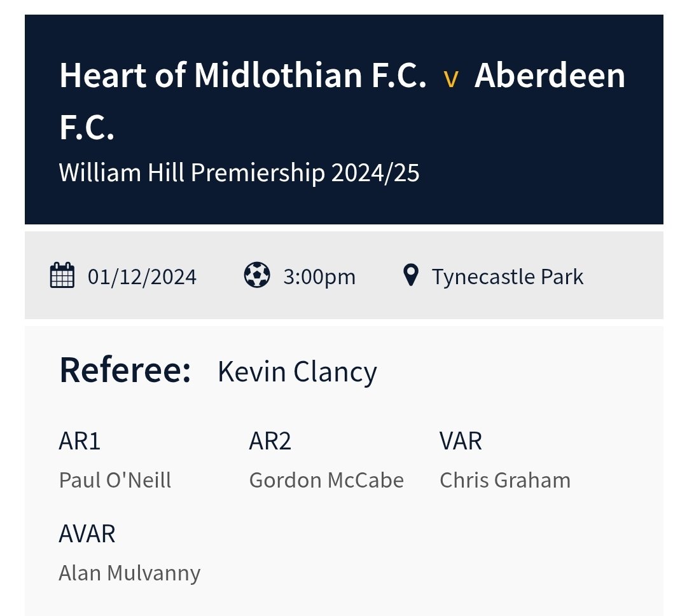This screenshot has height=616, width=687.
Task: Select the Heart of Midlothian F.C. team name
Action: point(243,75)
